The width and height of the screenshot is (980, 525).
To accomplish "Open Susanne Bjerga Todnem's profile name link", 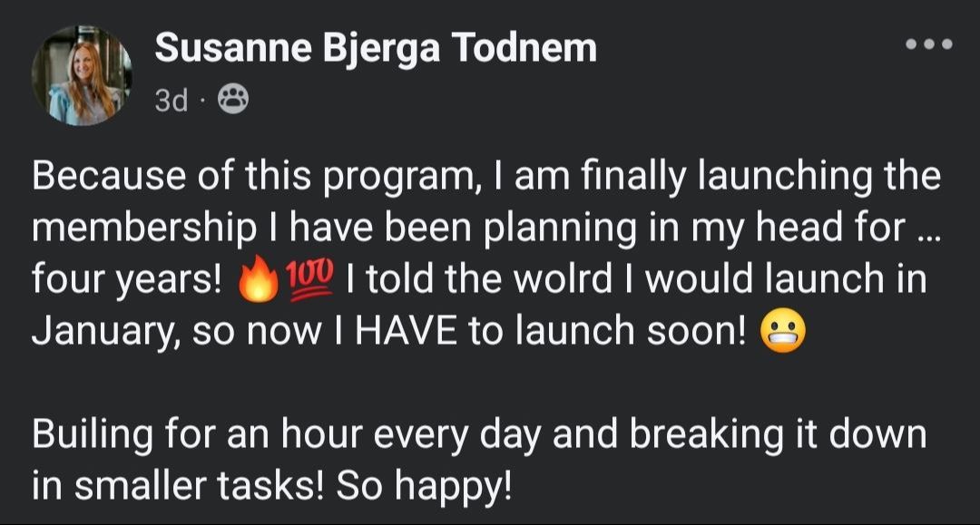I will (376, 49).
